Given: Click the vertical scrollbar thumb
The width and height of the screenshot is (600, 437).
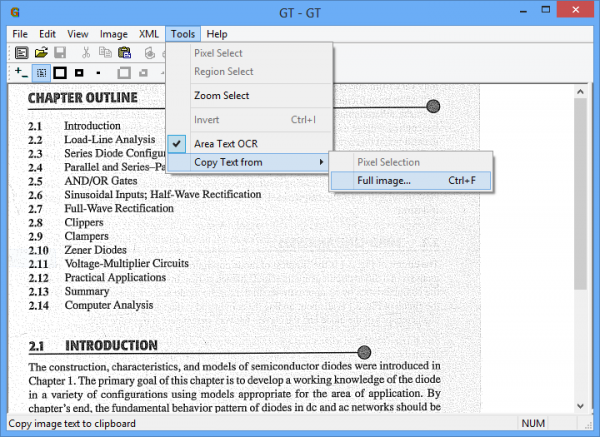Looking at the screenshot, I should pyautogui.click(x=580, y=194).
